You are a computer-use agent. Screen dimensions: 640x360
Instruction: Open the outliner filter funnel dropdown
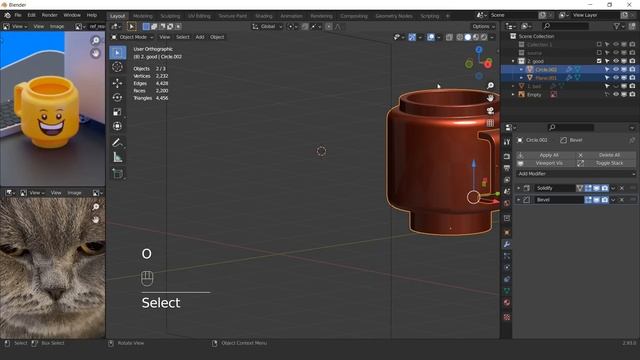619,26
